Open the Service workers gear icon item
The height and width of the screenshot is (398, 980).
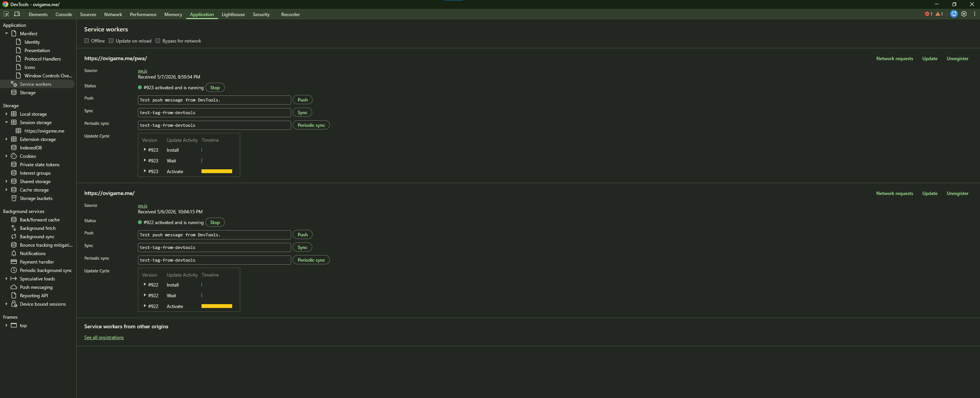pyautogui.click(x=14, y=84)
